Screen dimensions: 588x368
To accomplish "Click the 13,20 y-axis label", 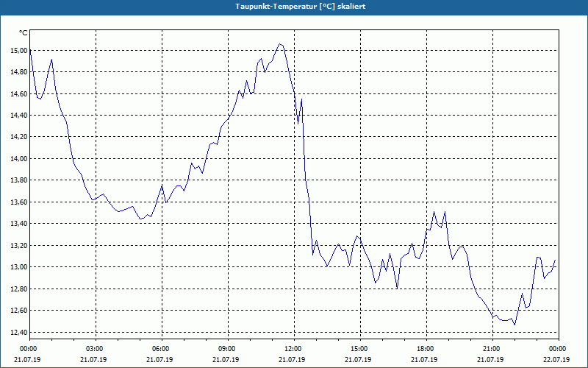I will point(18,246).
